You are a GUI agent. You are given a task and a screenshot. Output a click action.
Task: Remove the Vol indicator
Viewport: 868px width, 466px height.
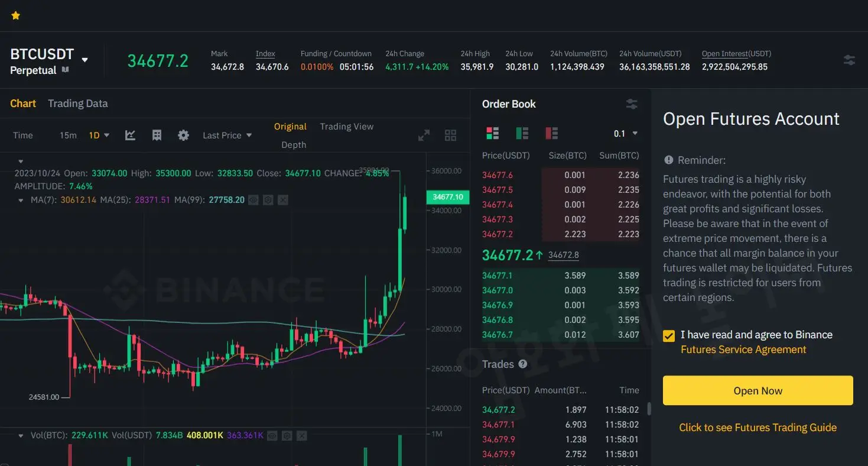coord(302,436)
